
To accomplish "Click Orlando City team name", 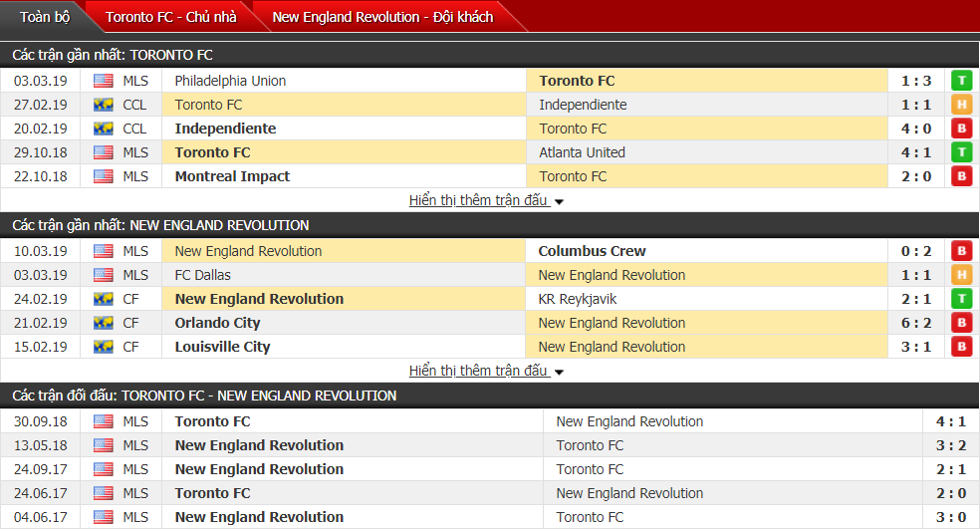I will [x=217, y=323].
